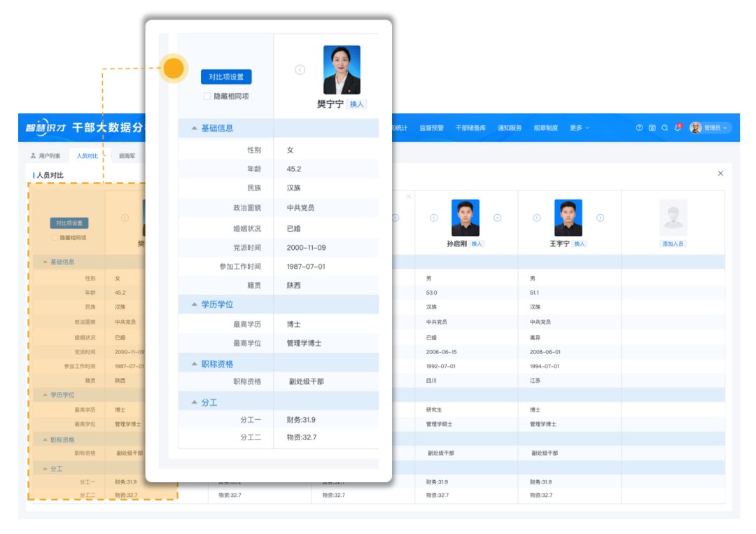Image resolution: width=756 pixels, height=534 pixels.
Task: Click 换人 button next to 孙启刚
Action: pyautogui.click(x=477, y=244)
